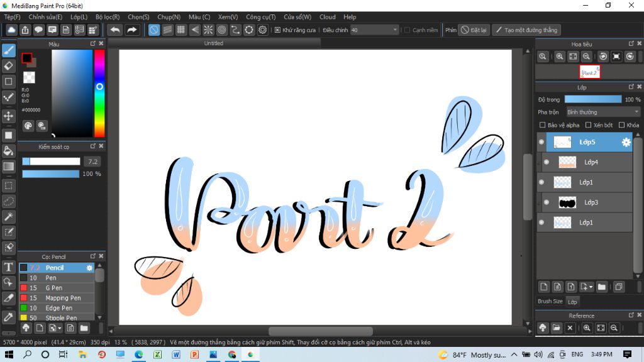Image resolution: width=644 pixels, height=362 pixels.
Task: Toggle the Khử răng cưa checkbox
Action: coord(278,30)
